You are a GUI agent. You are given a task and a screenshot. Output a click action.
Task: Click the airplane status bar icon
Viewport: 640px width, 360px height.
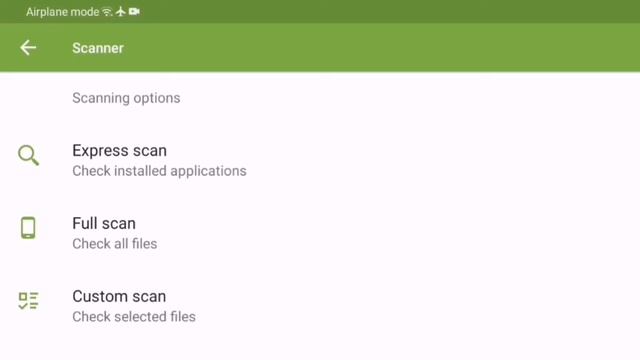(x=120, y=11)
